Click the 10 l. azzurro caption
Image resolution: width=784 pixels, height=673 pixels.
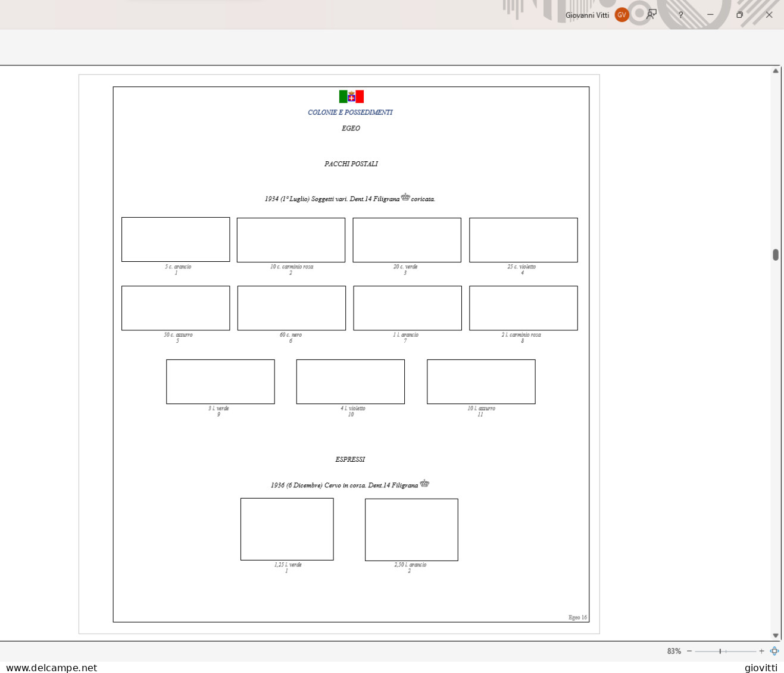[x=481, y=408]
